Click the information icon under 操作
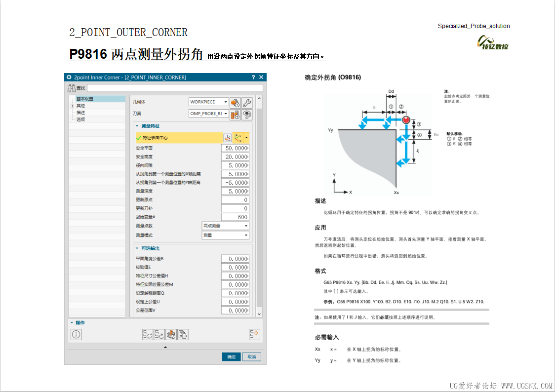The width and height of the screenshot is (555, 392). tap(76, 334)
